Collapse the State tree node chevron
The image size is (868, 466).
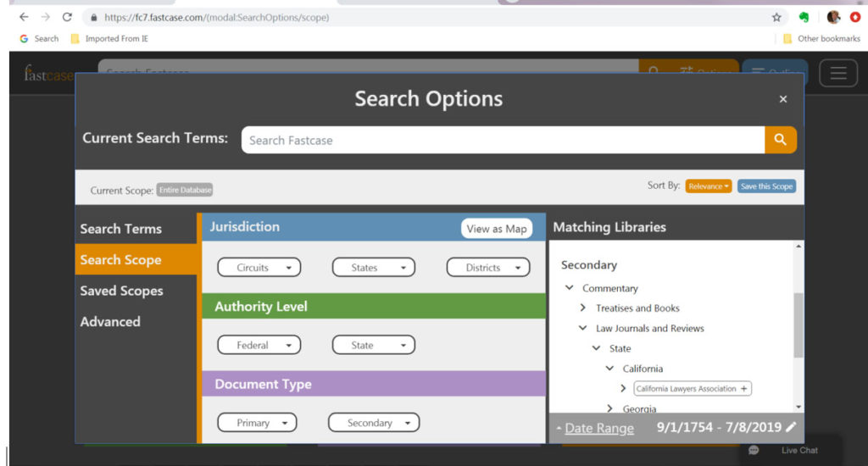[596, 348]
